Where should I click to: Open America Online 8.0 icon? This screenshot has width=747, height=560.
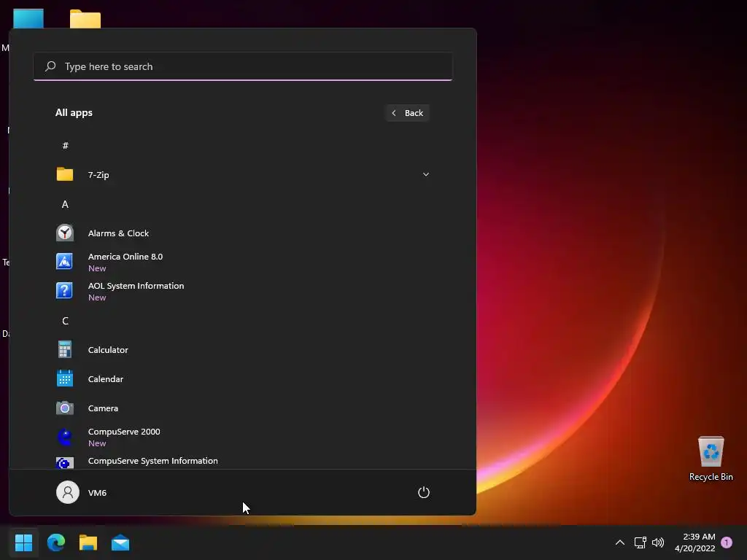[x=65, y=262]
